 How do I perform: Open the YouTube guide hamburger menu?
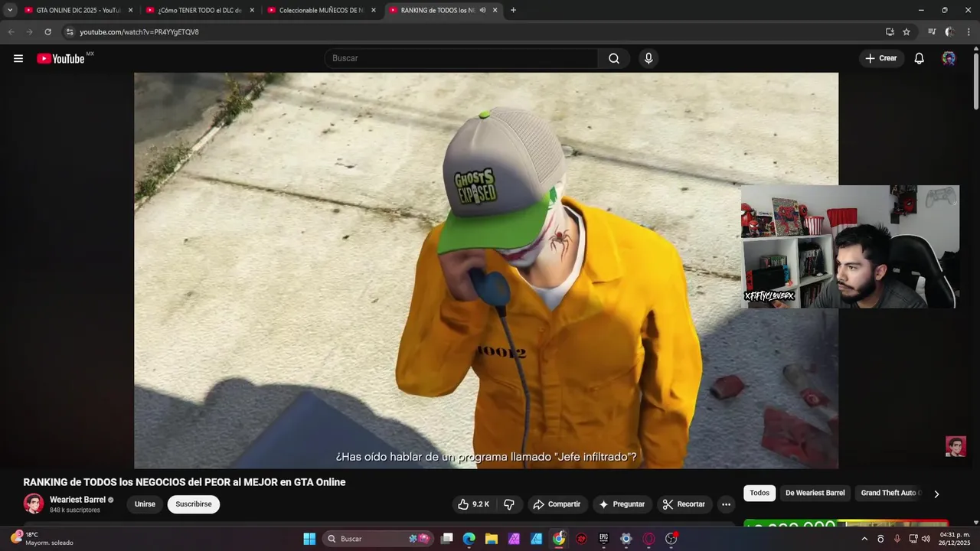(x=18, y=58)
